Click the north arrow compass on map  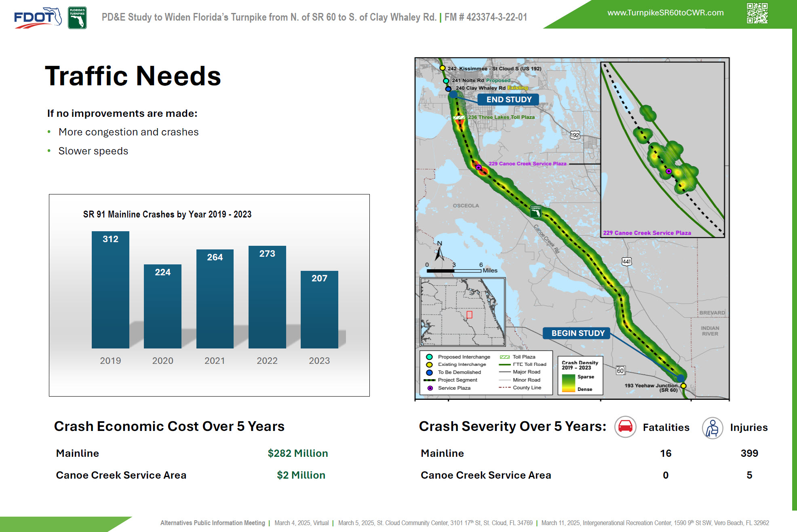439,252
